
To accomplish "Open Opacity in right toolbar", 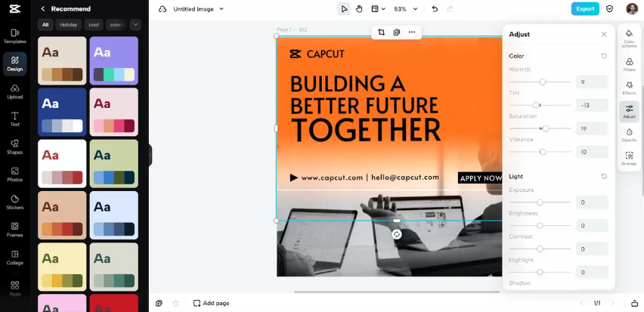I will 629,135.
